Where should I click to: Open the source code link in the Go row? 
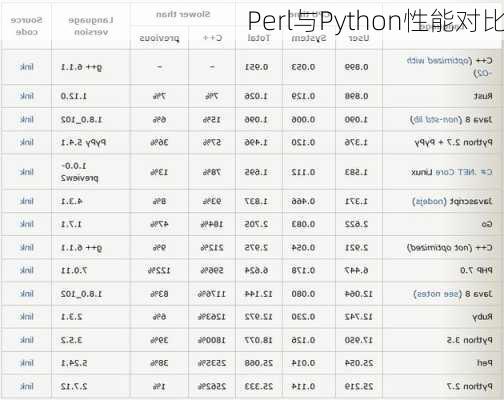(27, 224)
